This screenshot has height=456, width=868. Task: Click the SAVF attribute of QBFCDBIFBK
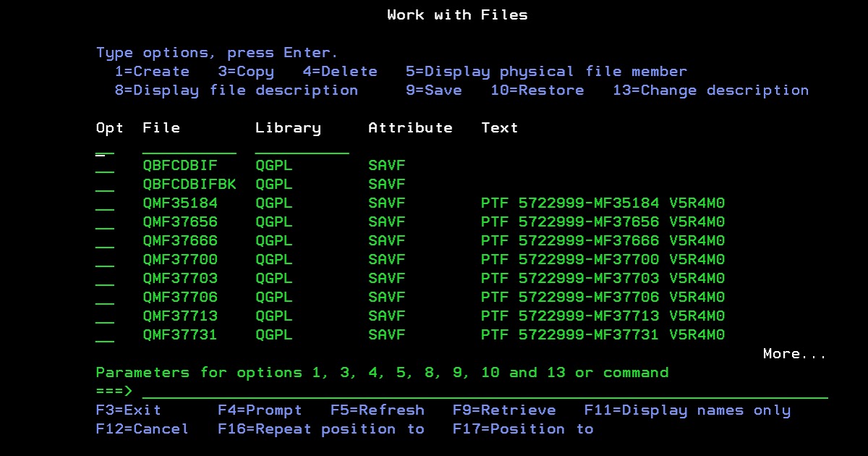(386, 184)
